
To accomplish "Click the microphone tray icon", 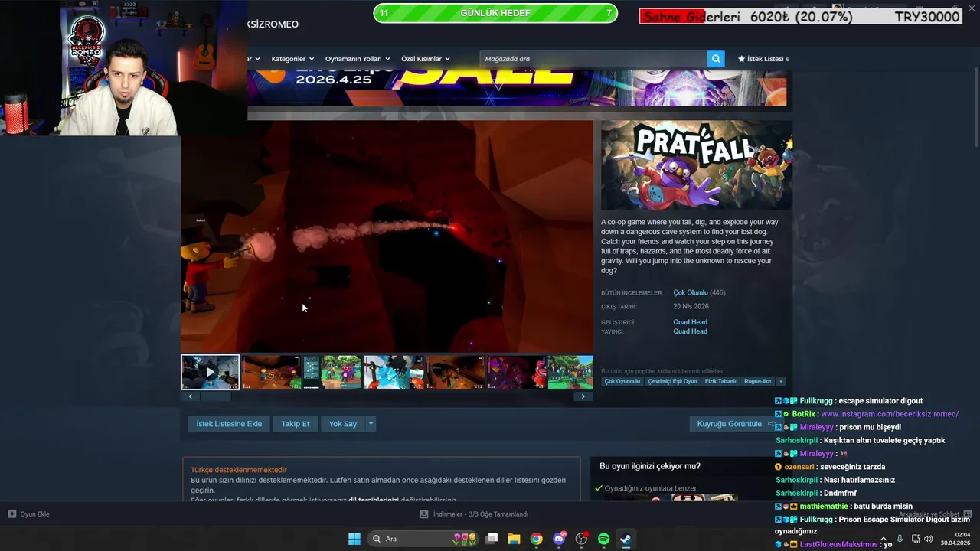I will [x=900, y=539].
